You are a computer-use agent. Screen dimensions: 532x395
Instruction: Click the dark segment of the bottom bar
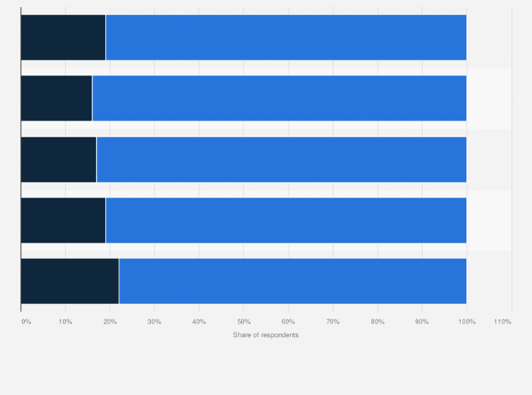tap(70, 281)
